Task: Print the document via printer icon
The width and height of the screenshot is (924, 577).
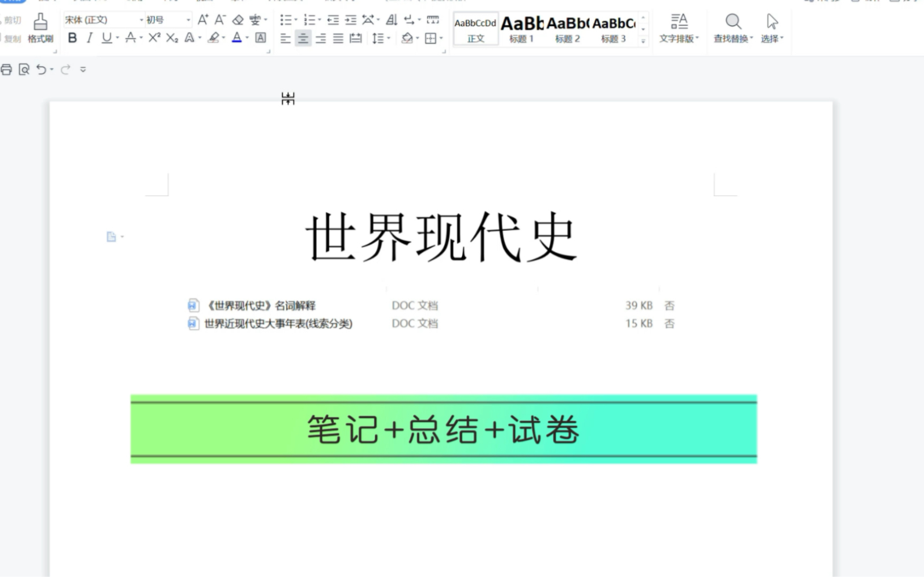Action: 6,70
